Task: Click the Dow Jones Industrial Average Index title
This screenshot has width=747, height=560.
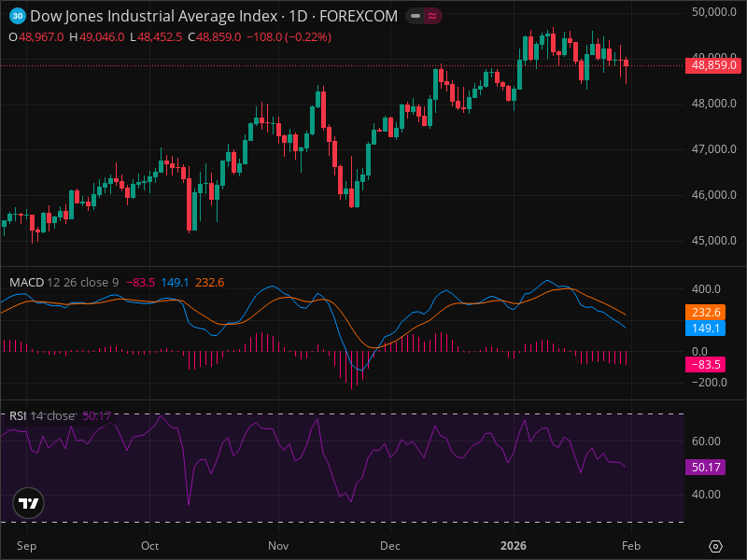Action: point(154,16)
